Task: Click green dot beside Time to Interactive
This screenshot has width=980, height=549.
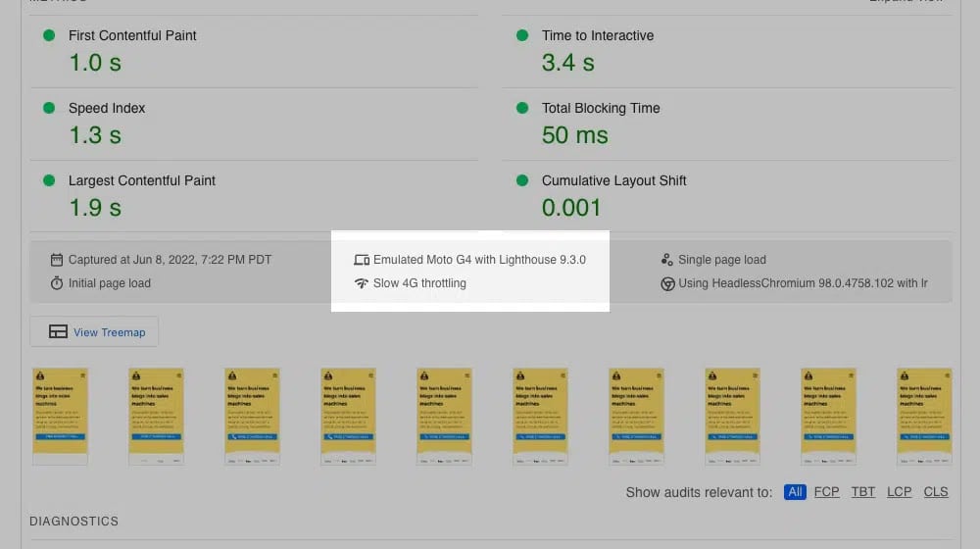Action: (522, 35)
